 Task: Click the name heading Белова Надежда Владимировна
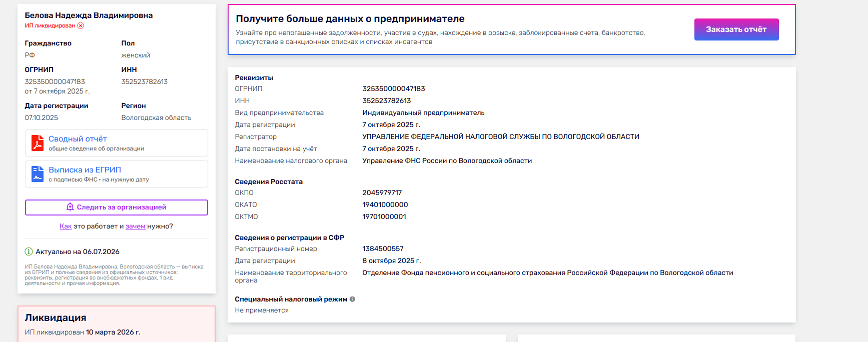[89, 15]
